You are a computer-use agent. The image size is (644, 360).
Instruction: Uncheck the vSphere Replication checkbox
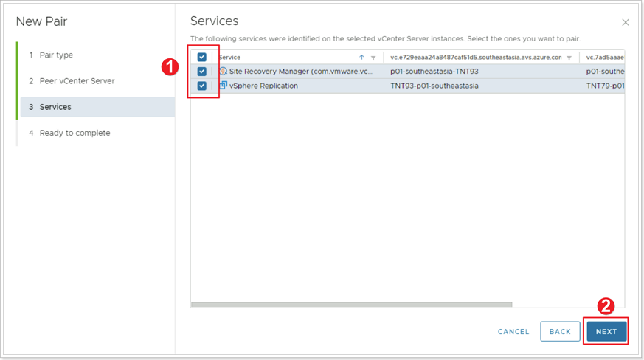pos(201,86)
